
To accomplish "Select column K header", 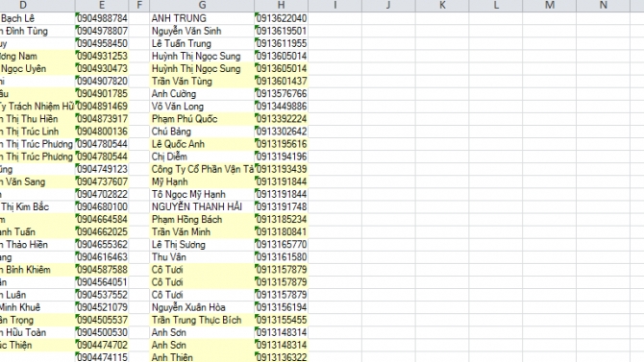I will tap(442, 6).
